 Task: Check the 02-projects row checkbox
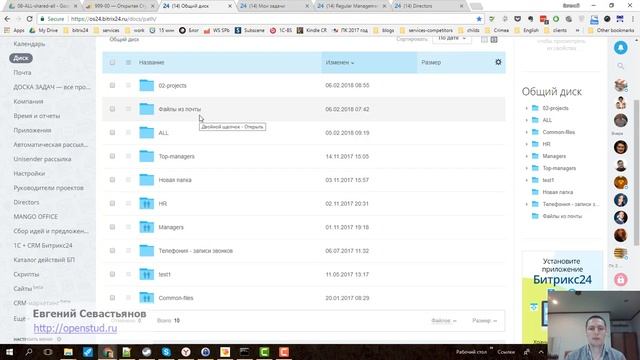coord(112,85)
